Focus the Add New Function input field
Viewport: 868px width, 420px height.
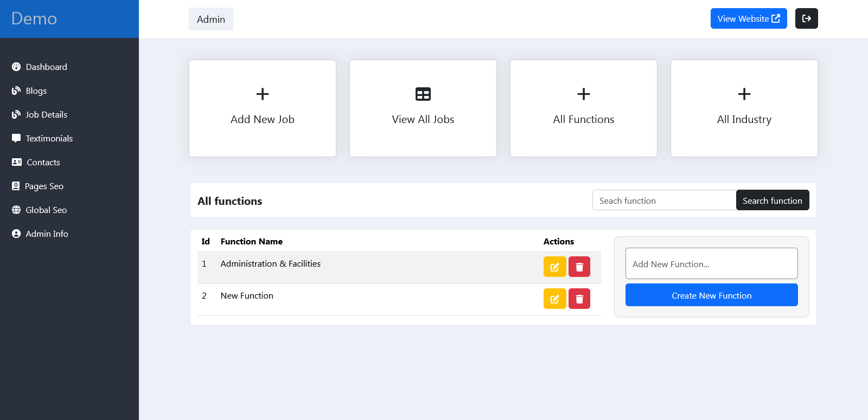tap(711, 264)
